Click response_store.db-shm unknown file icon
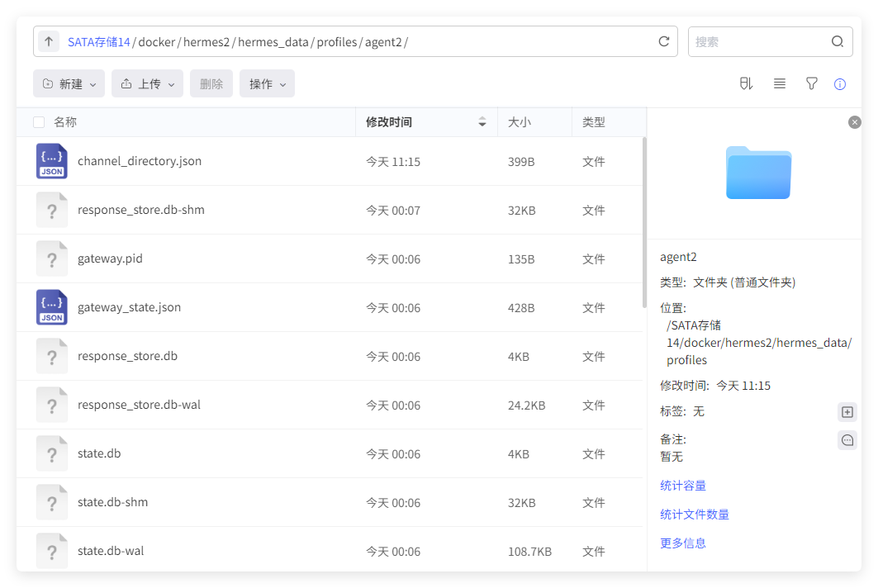 [51, 210]
